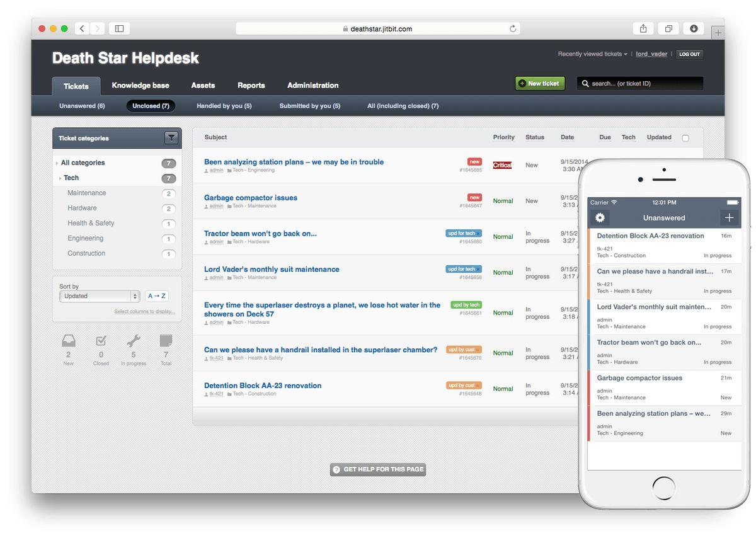Open settings gear in phone app

(600, 217)
